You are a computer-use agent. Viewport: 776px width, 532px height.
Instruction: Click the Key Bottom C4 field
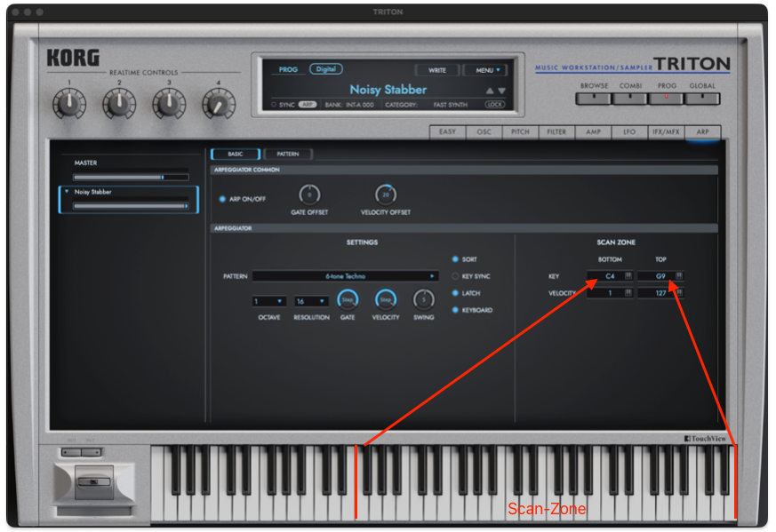tap(610, 276)
